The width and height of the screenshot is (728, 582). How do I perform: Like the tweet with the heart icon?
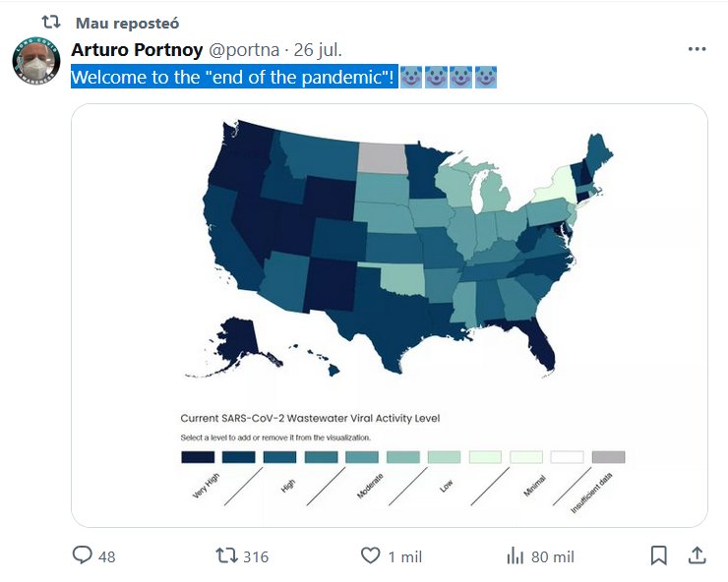370,555
